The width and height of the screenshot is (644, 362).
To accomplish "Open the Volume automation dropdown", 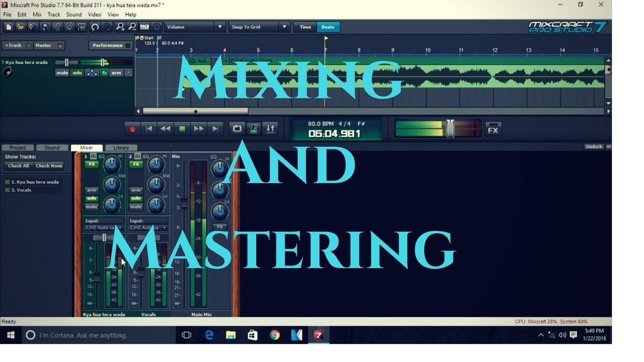I will coord(195,27).
